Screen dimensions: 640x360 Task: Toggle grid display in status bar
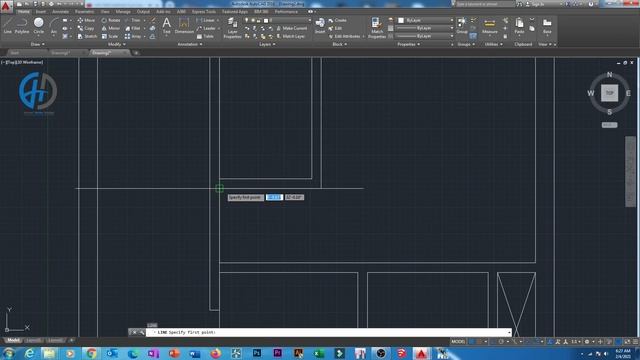(472, 342)
